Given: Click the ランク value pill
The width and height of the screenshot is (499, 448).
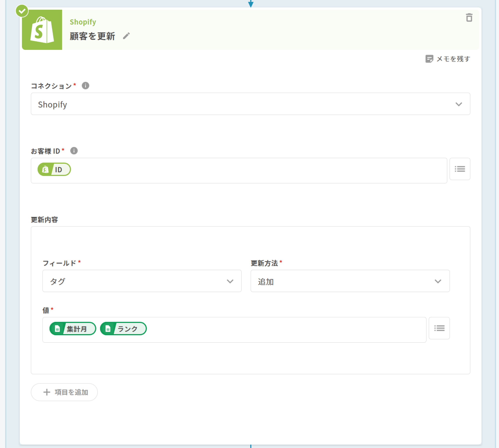Looking at the screenshot, I should click(123, 329).
